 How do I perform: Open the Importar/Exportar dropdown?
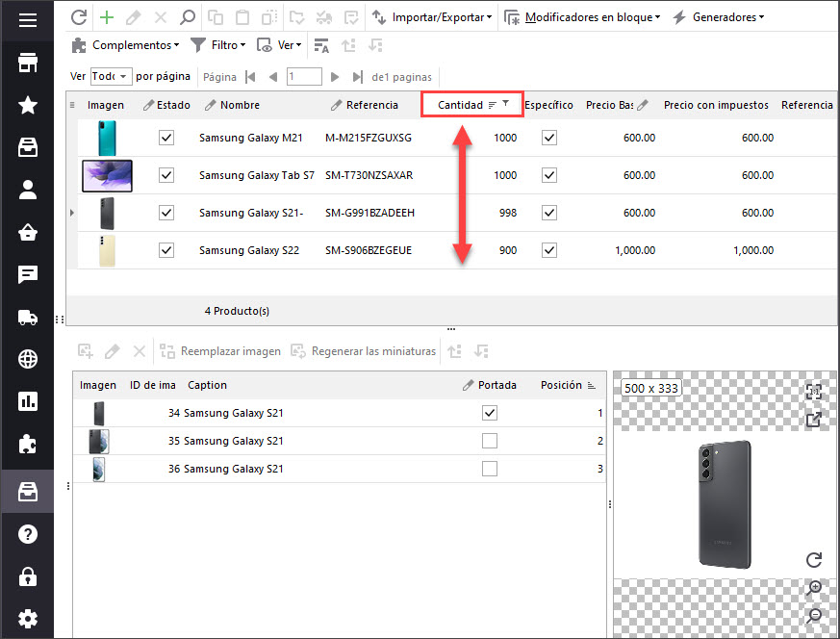[x=432, y=17]
